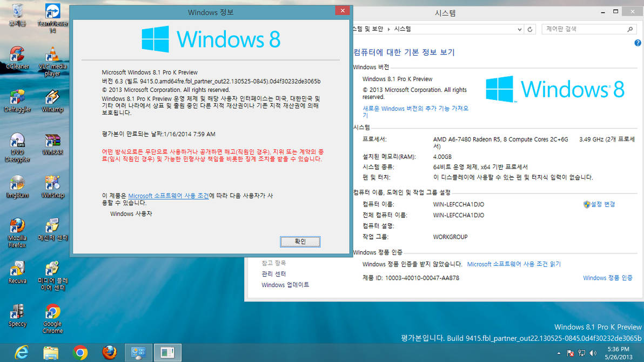Select the DVD Decrypter desktop icon
This screenshot has width=644, height=362.
[x=17, y=148]
